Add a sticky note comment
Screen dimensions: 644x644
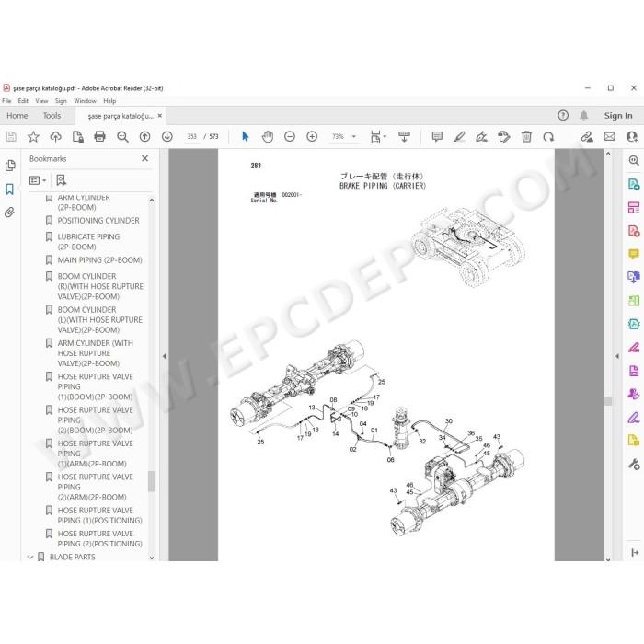pos(437,136)
